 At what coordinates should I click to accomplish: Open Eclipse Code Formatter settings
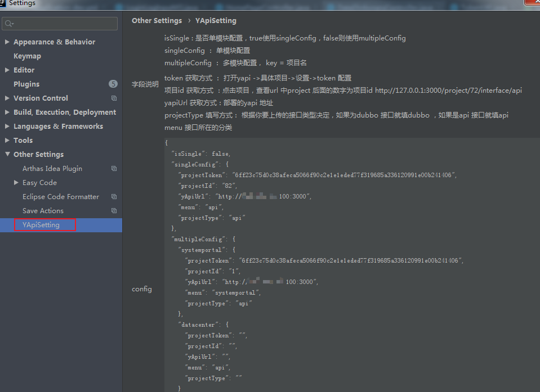point(61,197)
